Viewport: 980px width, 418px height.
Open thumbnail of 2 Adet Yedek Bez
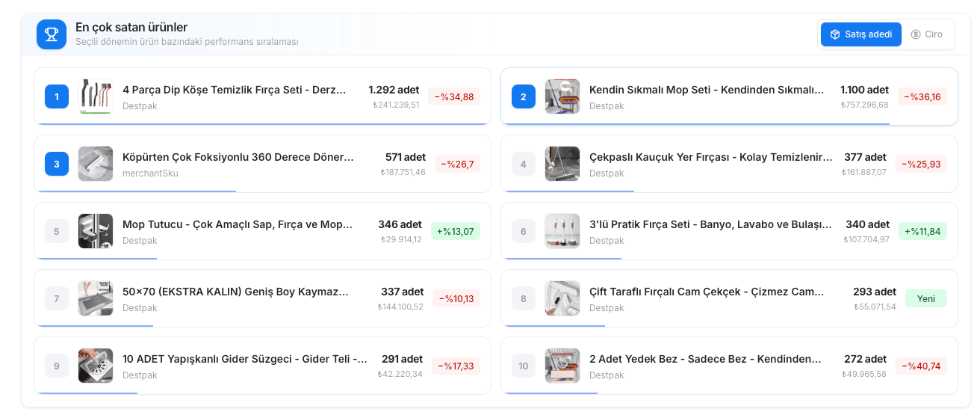(x=562, y=366)
